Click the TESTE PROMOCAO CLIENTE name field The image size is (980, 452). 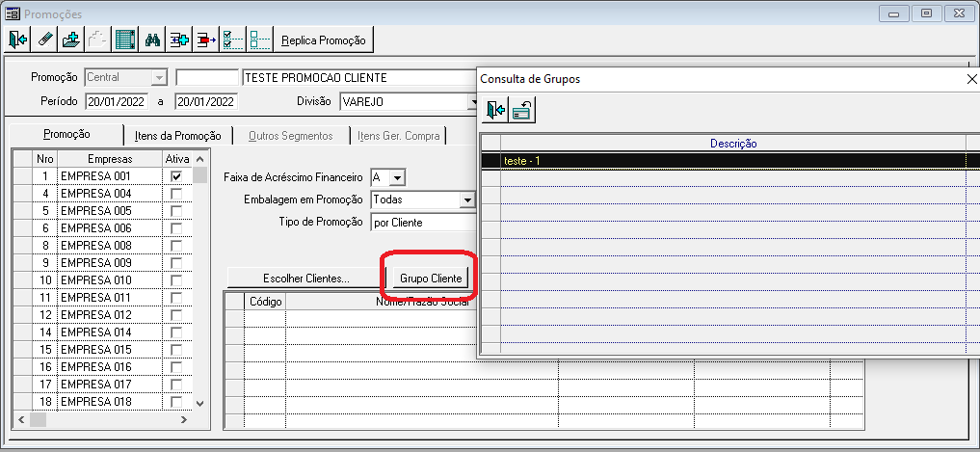[x=359, y=77]
